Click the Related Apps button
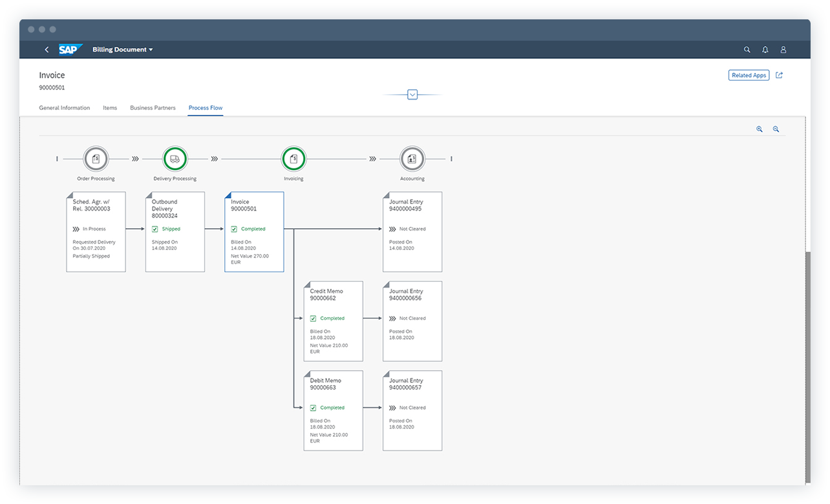Screen dimensions: 830x504 click(x=749, y=75)
